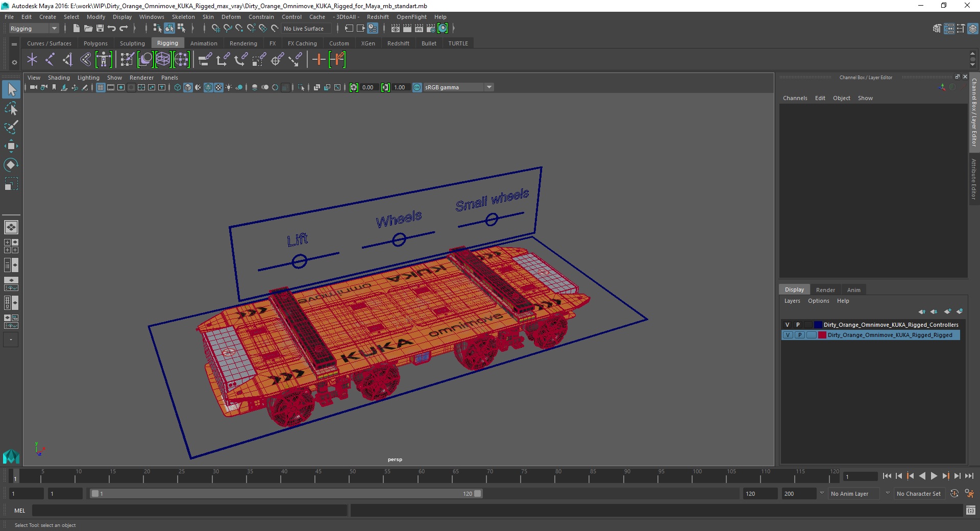980x531 pixels.
Task: Move selected layer up
Action: 922,311
